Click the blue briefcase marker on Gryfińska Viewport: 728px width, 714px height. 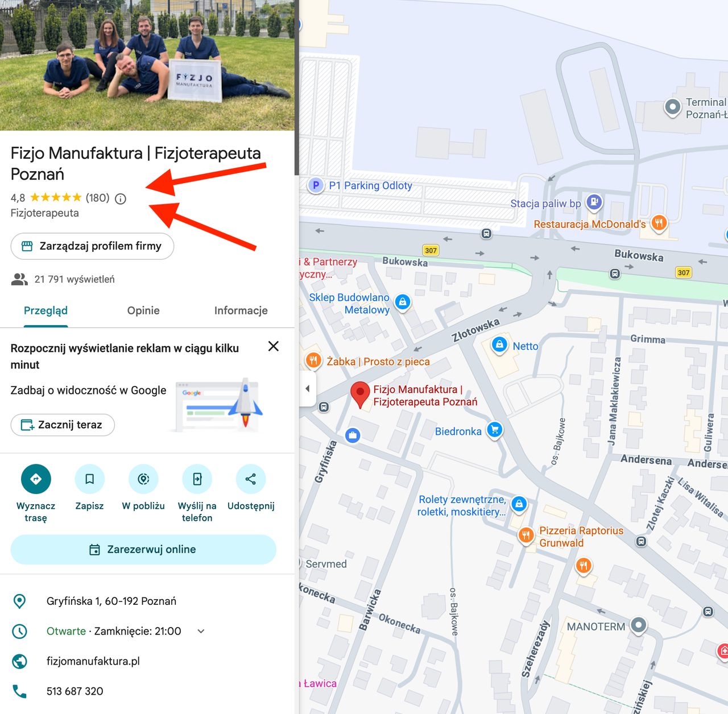click(x=353, y=436)
